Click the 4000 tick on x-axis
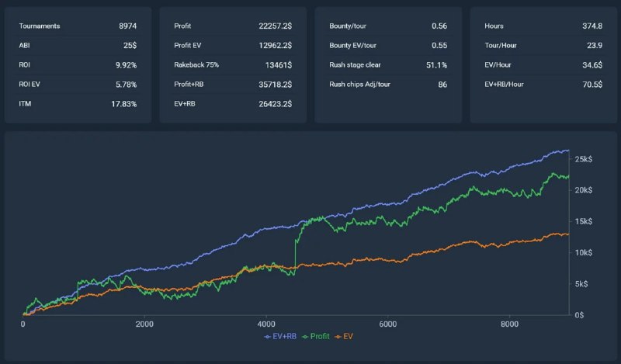Screen dimensions: 621x364 tap(266, 324)
